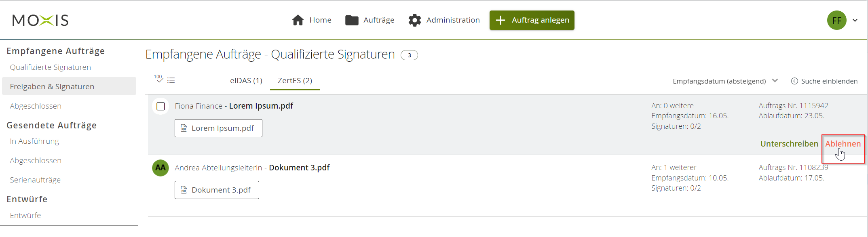Click the AA avatar of Andrea Abteilungsleiterin
This screenshot has width=868, height=237.
pyautogui.click(x=161, y=168)
